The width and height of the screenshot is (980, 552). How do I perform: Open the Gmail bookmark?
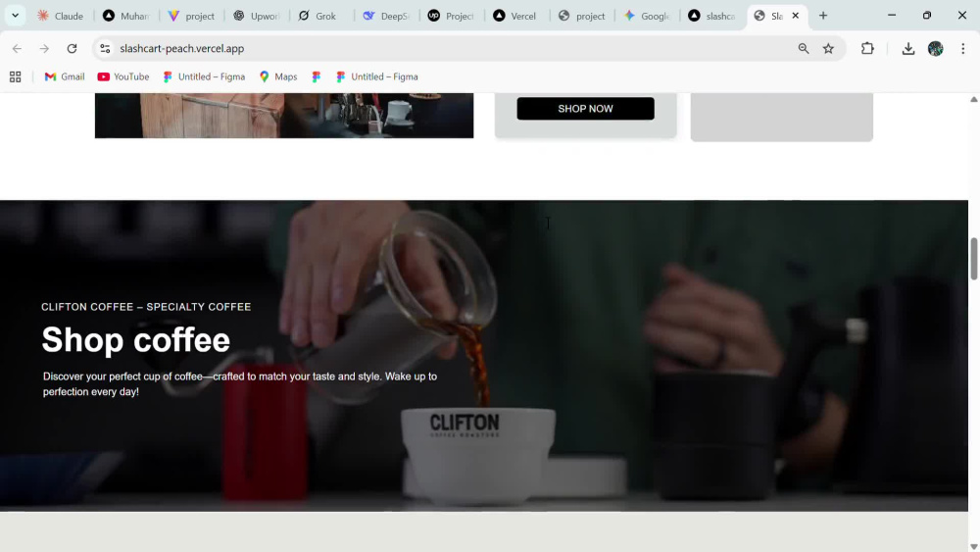click(65, 76)
